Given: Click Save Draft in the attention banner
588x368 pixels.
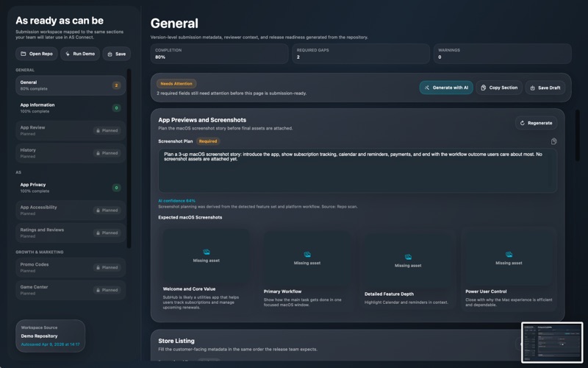Looking at the screenshot, I should (x=545, y=88).
